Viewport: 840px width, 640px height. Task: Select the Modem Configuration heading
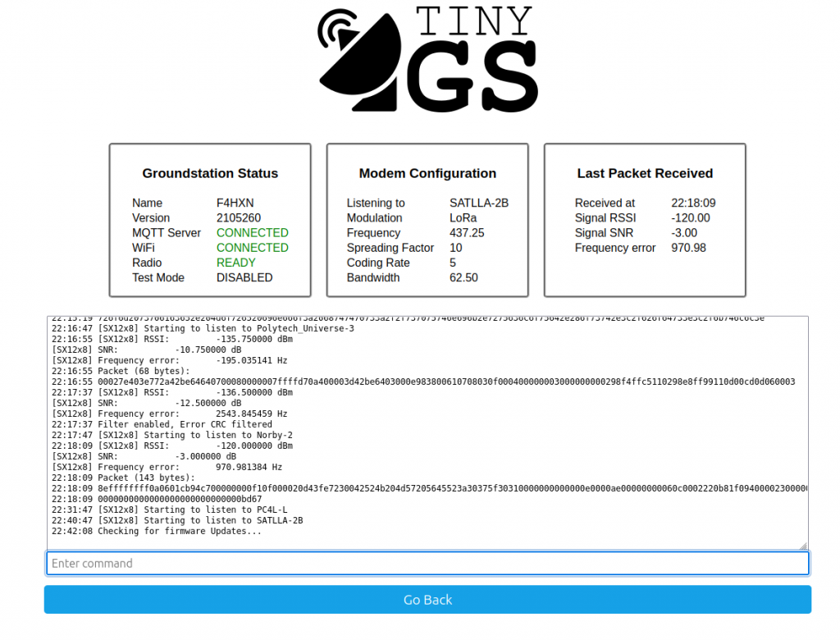427,173
